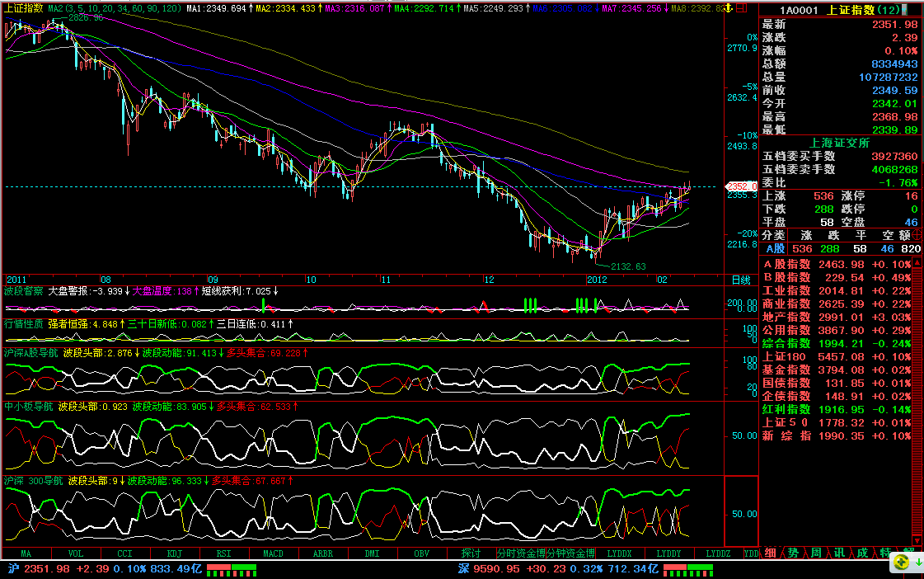Switch side panel to 势 tab
This screenshot has height=579, width=924.
793,553
